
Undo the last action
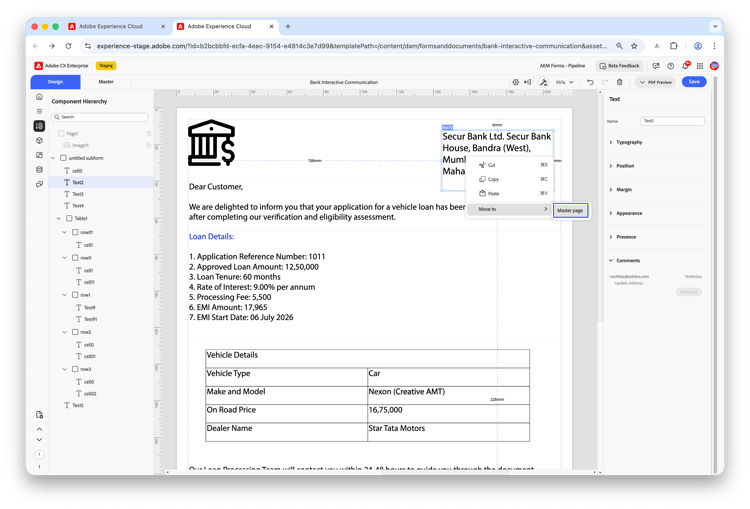click(590, 82)
